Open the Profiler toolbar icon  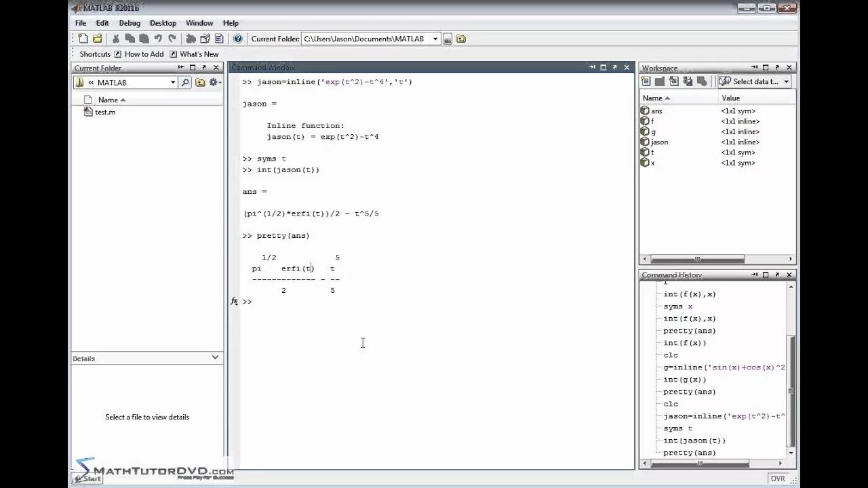tap(219, 39)
